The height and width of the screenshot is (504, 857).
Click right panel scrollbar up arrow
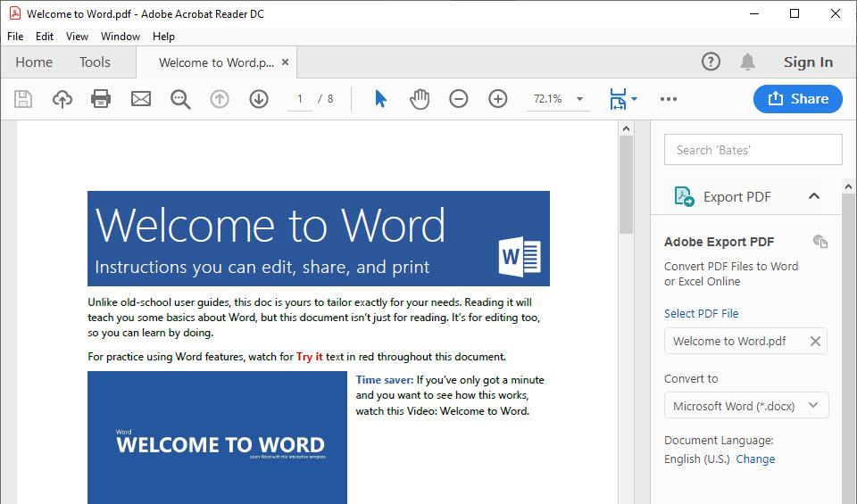click(x=848, y=187)
